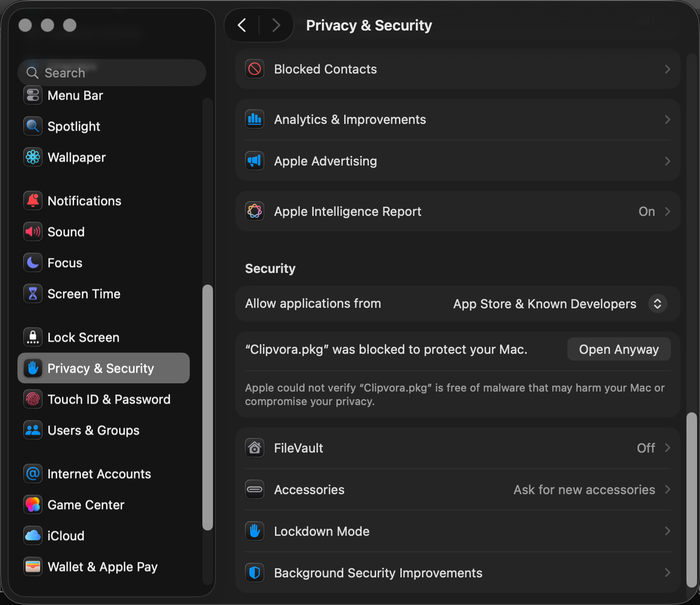The image size is (700, 605).
Task: Go to Touch ID & Password settings
Action: click(x=104, y=399)
